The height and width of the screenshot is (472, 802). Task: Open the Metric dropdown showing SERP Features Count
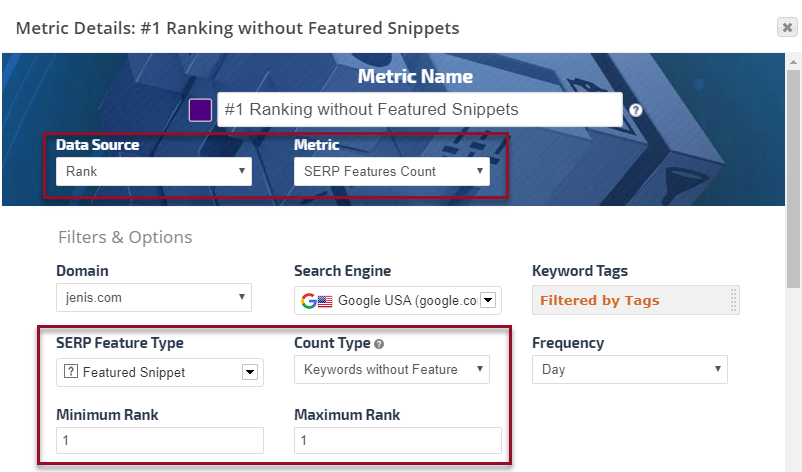point(392,171)
